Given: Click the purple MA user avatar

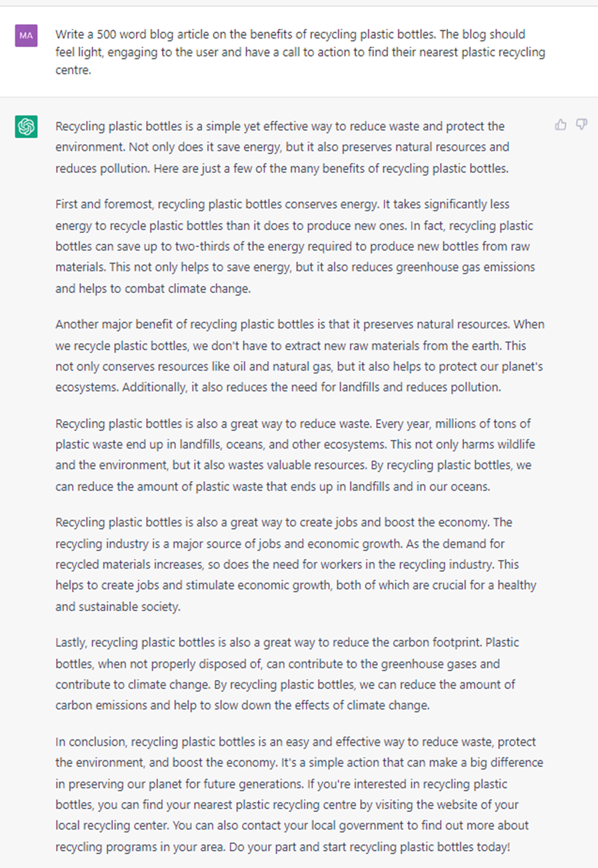Looking at the screenshot, I should pyautogui.click(x=26, y=35).
